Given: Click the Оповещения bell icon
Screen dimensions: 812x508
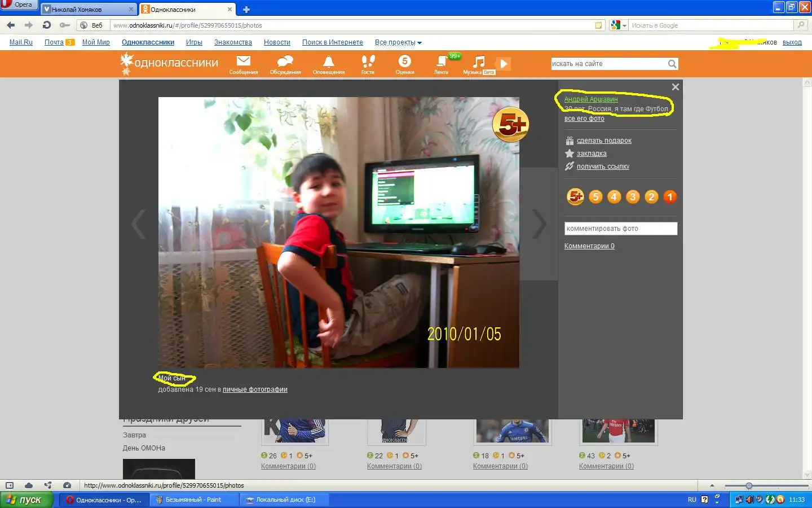Looking at the screenshot, I should [x=328, y=62].
